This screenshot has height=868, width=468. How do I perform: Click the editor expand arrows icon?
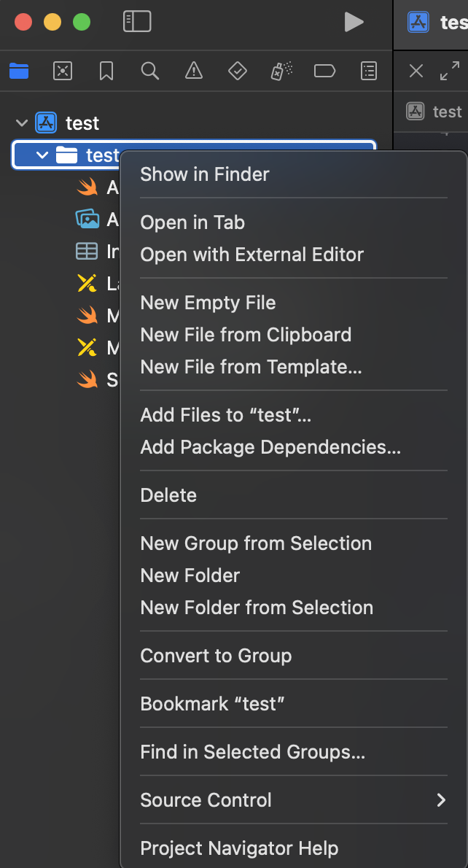450,71
